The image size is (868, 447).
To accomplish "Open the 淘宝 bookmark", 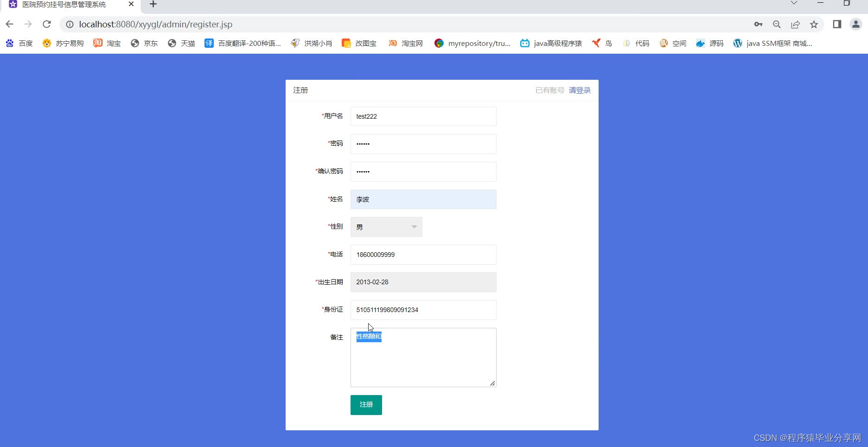I will point(107,43).
